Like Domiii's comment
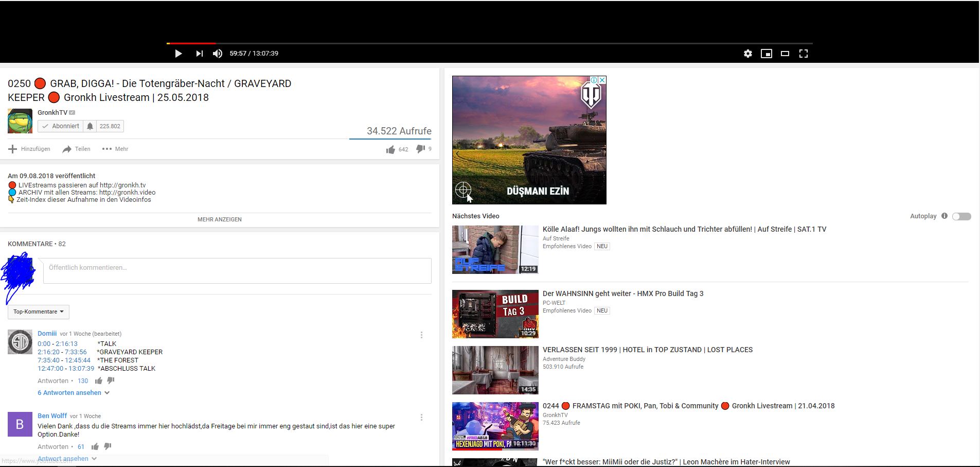 (99, 381)
